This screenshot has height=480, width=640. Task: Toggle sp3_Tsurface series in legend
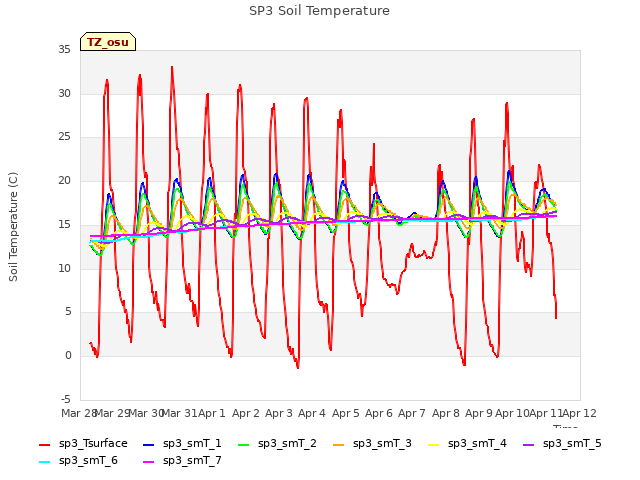click(x=83, y=443)
